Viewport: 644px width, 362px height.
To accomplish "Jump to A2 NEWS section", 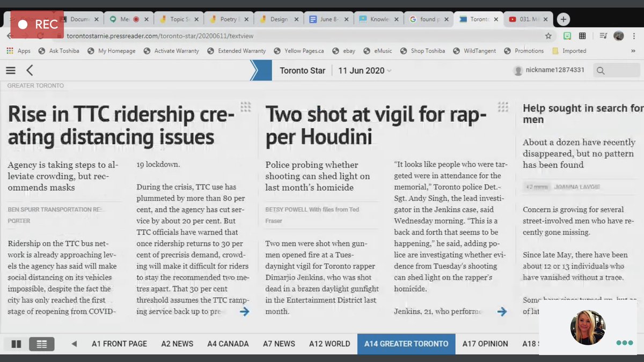I will pos(177,344).
